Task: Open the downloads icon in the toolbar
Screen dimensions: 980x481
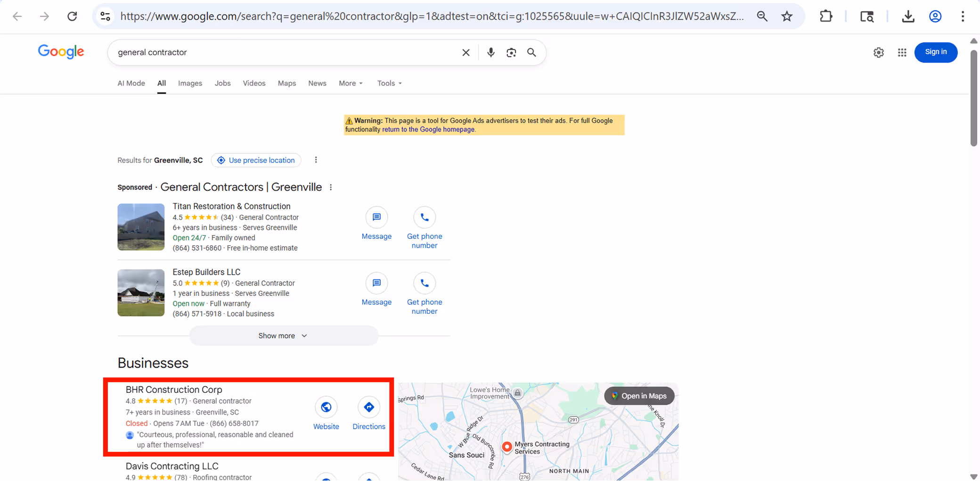Action: pyautogui.click(x=908, y=16)
